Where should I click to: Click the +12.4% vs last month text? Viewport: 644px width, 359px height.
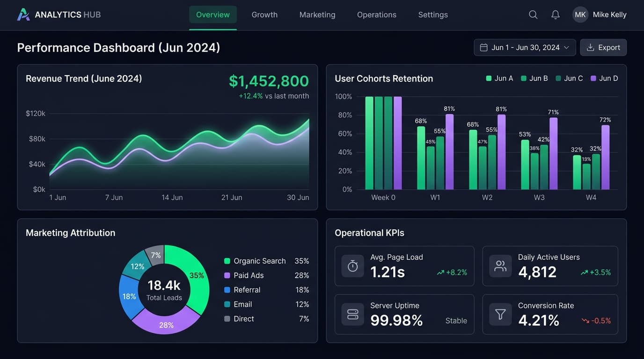pos(274,96)
